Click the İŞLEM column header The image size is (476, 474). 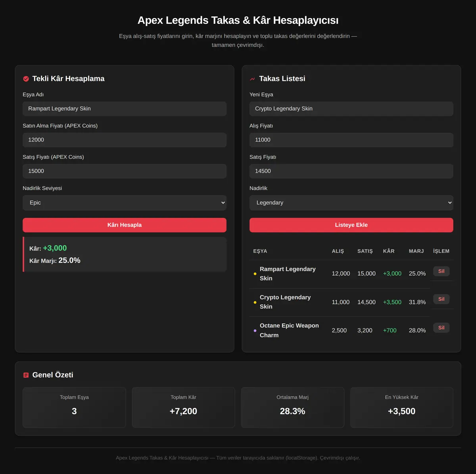click(441, 251)
